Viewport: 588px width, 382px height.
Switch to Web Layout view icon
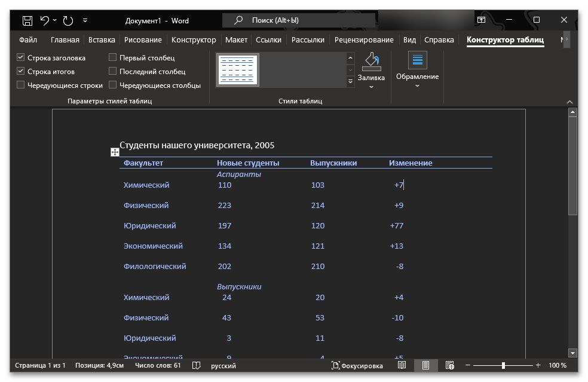[x=449, y=365]
